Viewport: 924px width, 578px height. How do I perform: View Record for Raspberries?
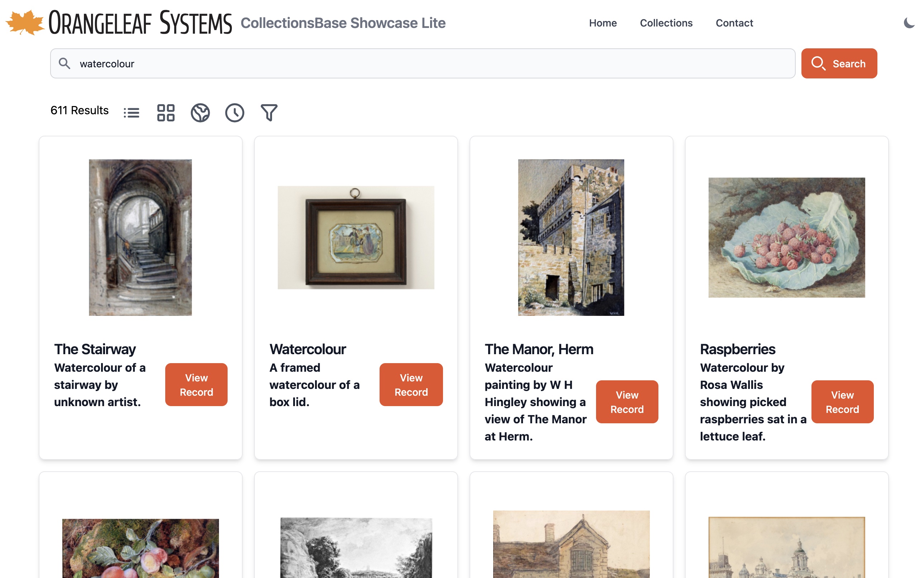(843, 402)
